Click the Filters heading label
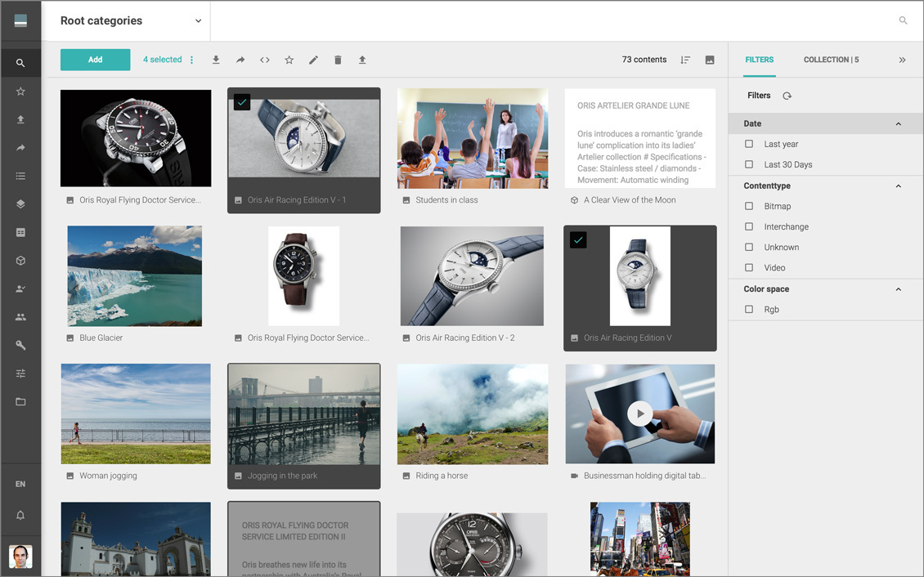 click(759, 96)
